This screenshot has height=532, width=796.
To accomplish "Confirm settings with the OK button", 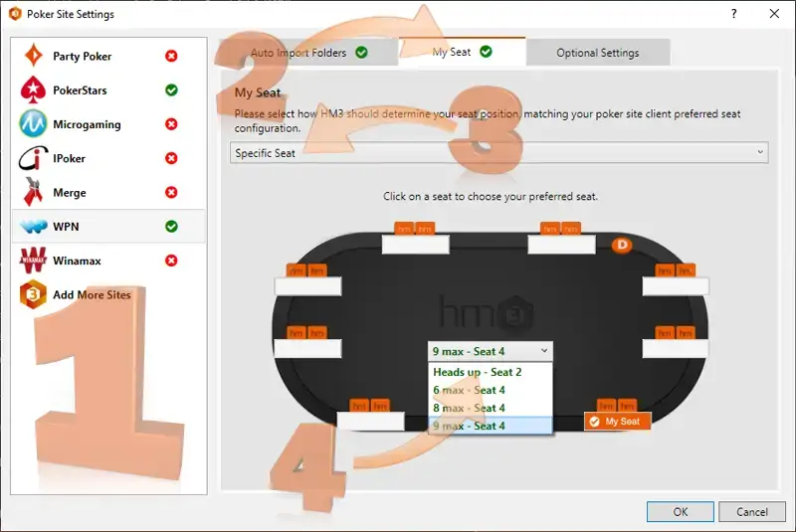I will coord(681,512).
